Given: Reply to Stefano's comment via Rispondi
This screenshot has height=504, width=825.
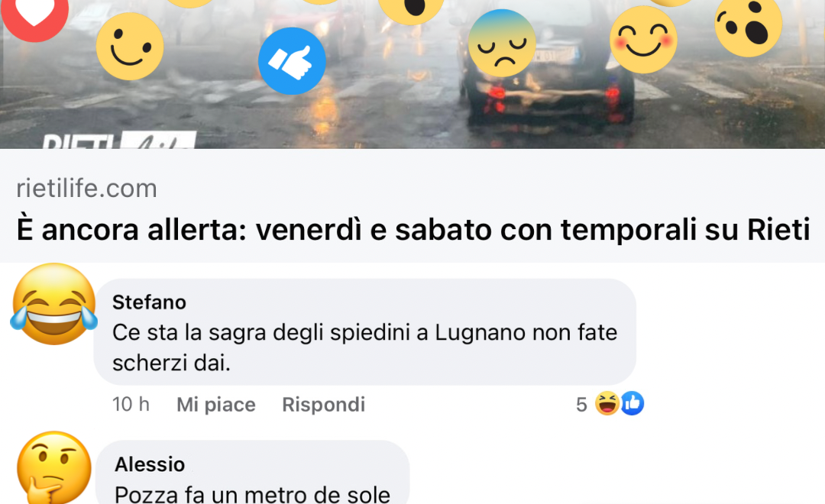Looking at the screenshot, I should [x=324, y=405].
